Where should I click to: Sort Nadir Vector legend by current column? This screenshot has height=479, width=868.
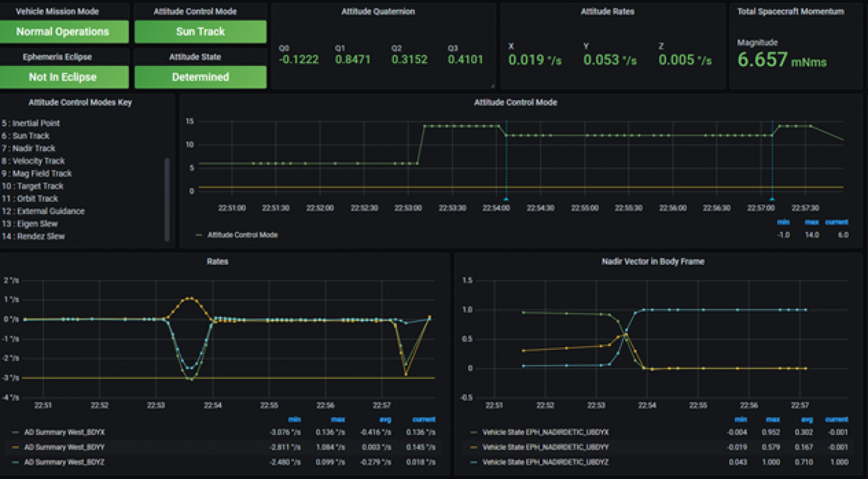pos(836,420)
